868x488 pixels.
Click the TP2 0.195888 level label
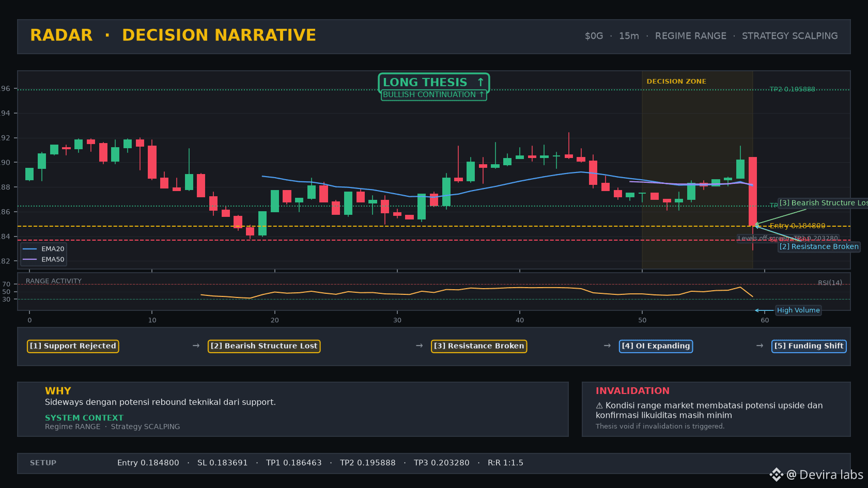(792, 89)
